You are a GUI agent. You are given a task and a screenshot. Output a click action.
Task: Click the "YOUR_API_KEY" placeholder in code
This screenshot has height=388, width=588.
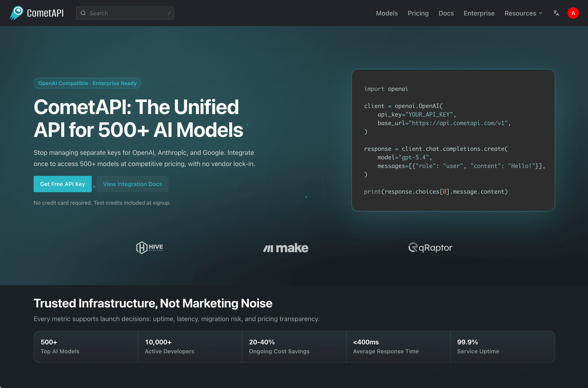click(x=429, y=114)
